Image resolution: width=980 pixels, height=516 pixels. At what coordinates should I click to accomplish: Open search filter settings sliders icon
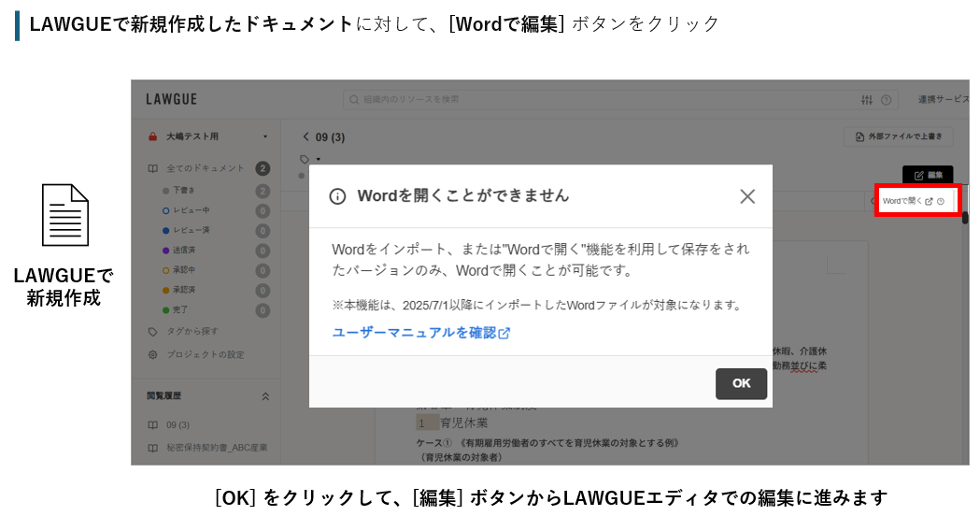[x=866, y=100]
